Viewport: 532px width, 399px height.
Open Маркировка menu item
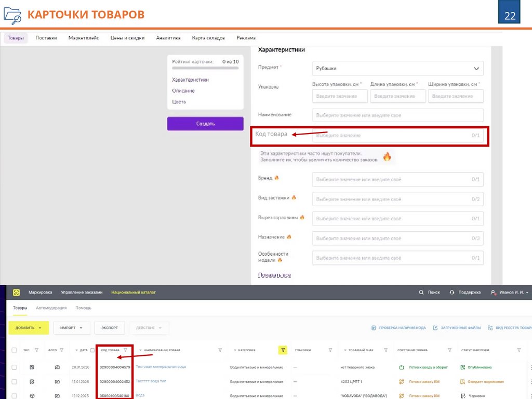pos(40,292)
